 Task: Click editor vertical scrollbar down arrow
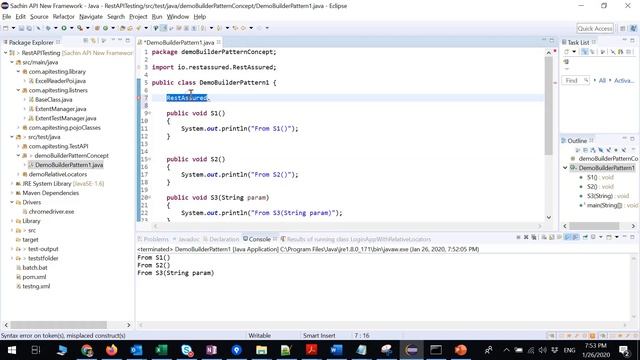pyautogui.click(x=549, y=218)
